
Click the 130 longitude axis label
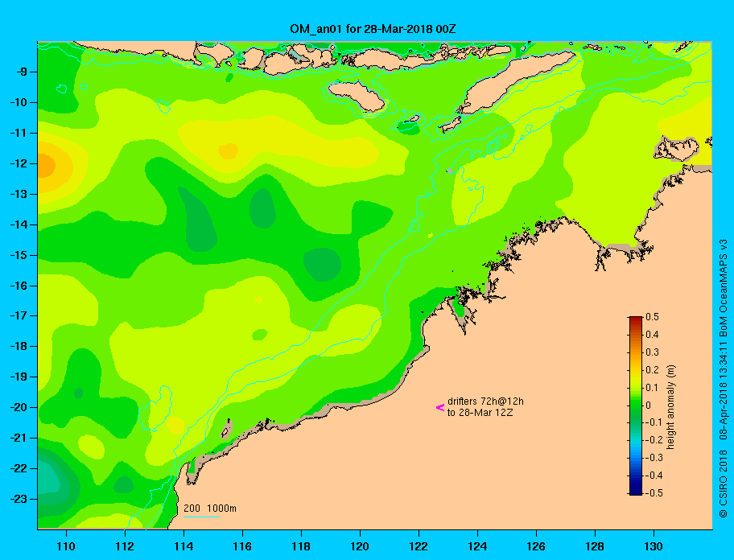pos(654,546)
